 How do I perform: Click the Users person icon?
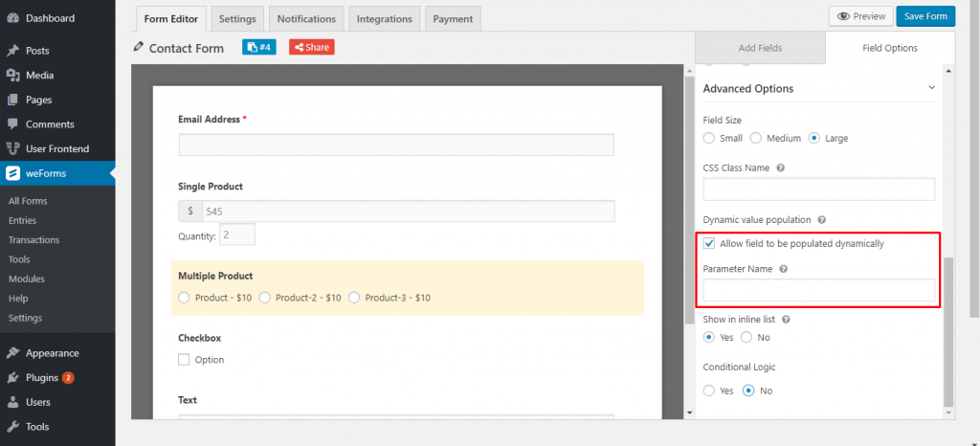pyautogui.click(x=12, y=402)
